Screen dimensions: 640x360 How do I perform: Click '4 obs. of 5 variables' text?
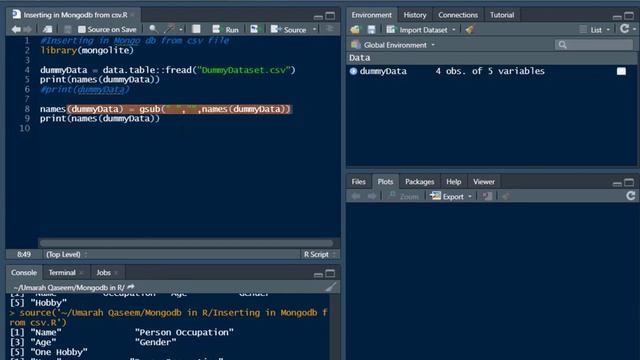click(490, 71)
